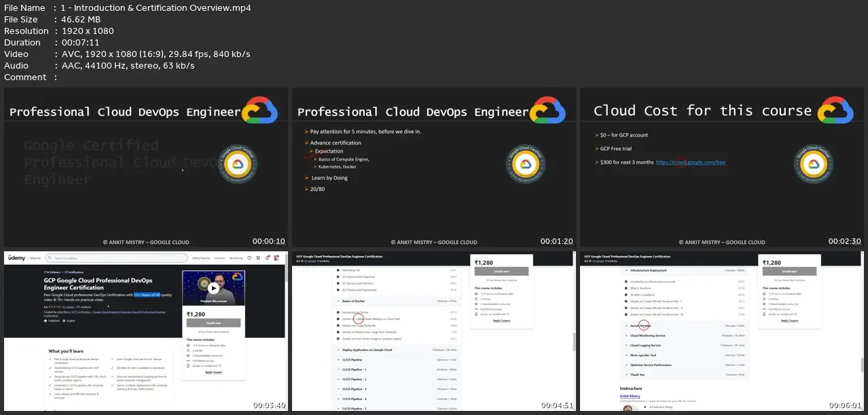Click the play icon on Preview this course
Screen dimensions: 868x415
213,288
